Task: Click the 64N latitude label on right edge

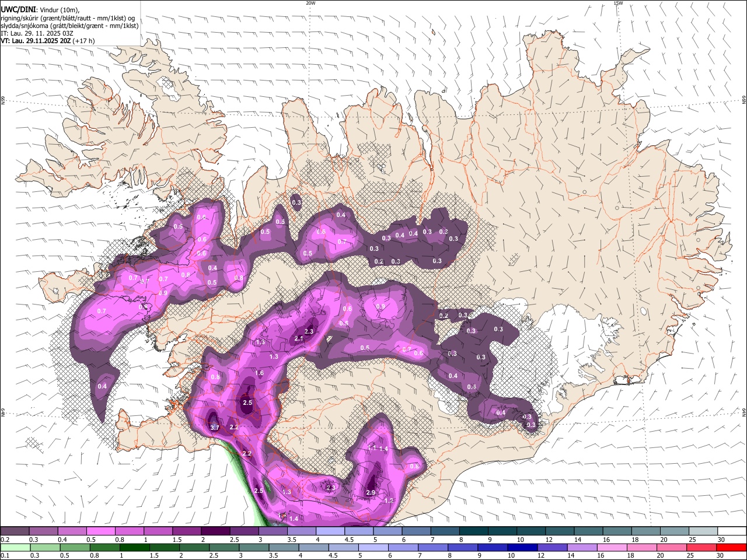Action: tap(744, 412)
